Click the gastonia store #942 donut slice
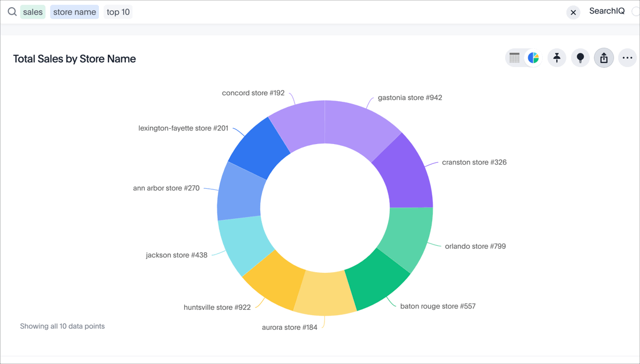 pos(360,126)
